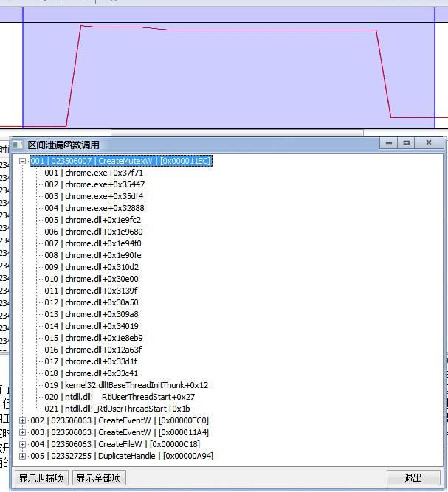Select frame ntdll.dll!_RtlUserThreadStart+0x1b
This screenshot has height=492, width=448.
(x=117, y=409)
